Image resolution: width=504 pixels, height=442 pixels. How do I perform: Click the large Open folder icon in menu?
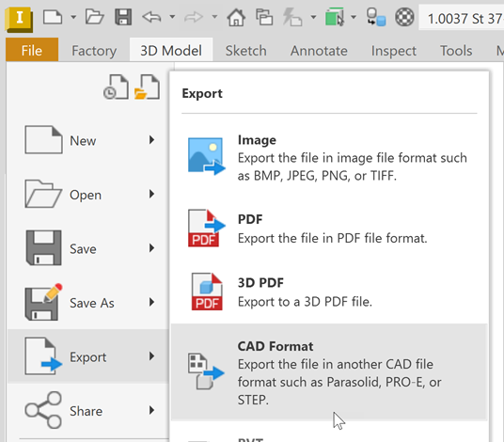click(43, 194)
